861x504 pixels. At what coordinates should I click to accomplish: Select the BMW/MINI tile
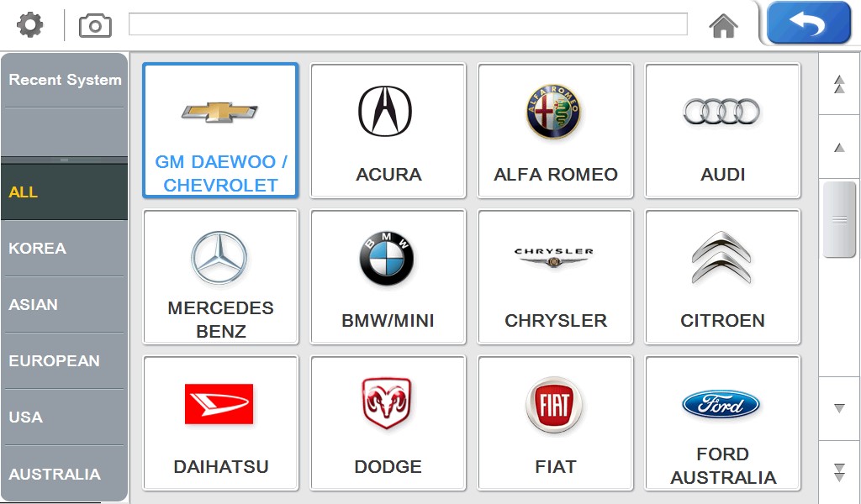click(x=388, y=277)
